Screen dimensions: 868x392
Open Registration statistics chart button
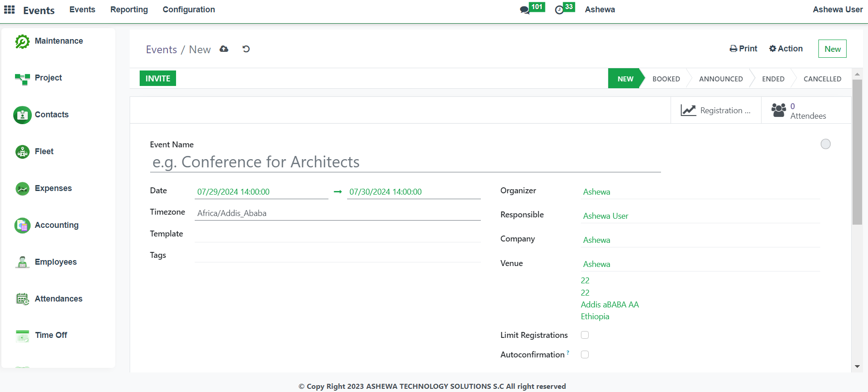[x=716, y=111]
